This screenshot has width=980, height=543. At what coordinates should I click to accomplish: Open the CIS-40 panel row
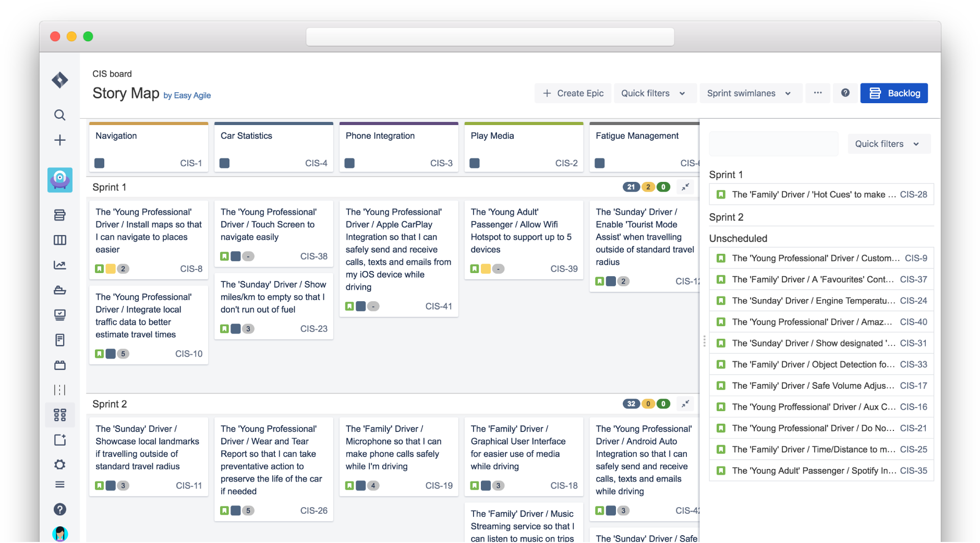click(x=821, y=322)
